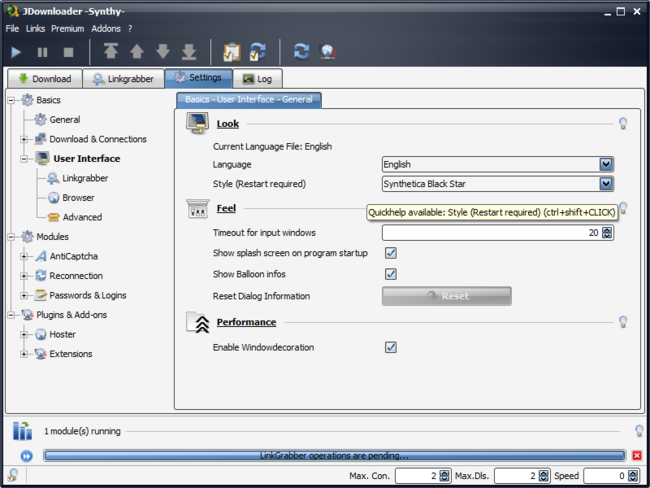Viewport: 650px width, 488px height.
Task: Click the Look section monitor icon
Action: click(x=197, y=123)
